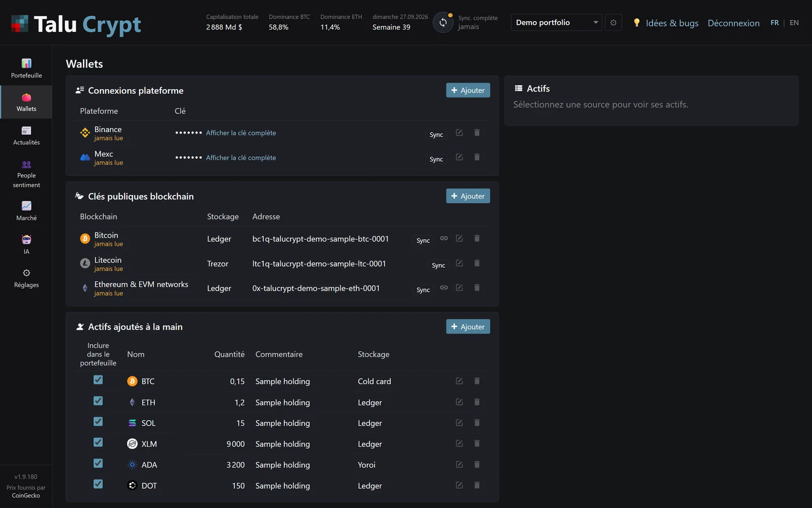Edit the manual ETH asset row

click(459, 402)
